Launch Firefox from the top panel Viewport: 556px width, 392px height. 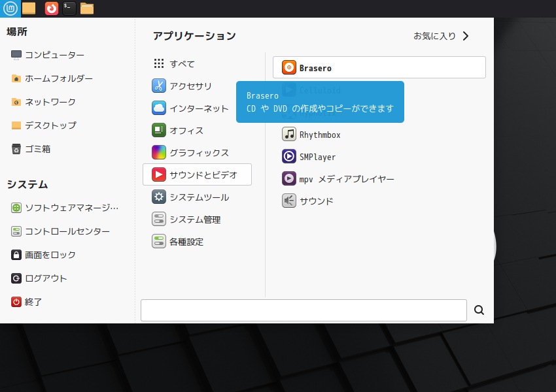point(52,8)
